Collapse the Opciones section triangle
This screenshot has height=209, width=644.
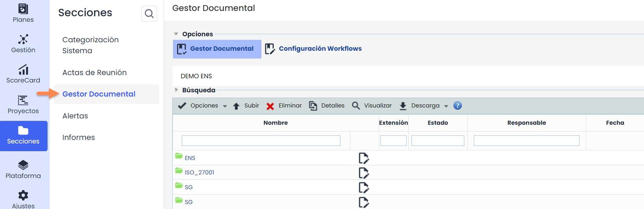tap(176, 34)
